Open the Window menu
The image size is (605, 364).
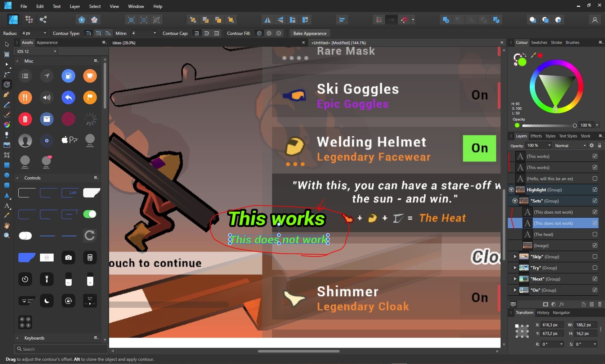(135, 6)
